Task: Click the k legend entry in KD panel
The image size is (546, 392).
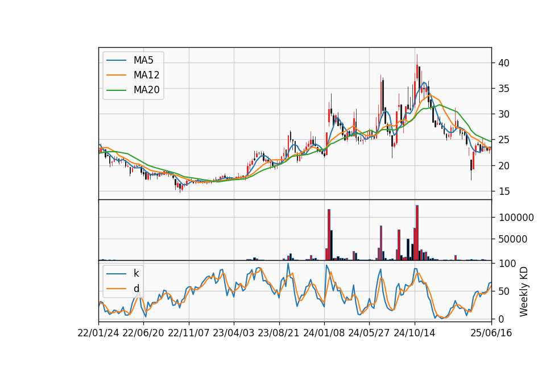Action: (136, 273)
